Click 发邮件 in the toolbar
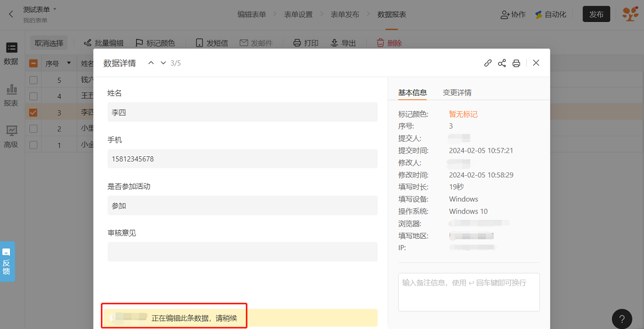Viewport: 644px width, 329px height. click(x=256, y=43)
